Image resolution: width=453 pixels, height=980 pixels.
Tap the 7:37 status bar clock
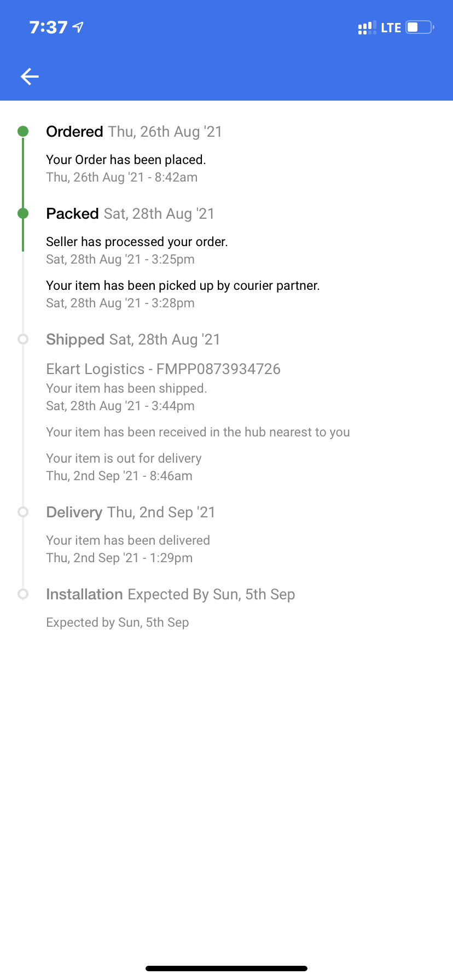pyautogui.click(x=48, y=27)
